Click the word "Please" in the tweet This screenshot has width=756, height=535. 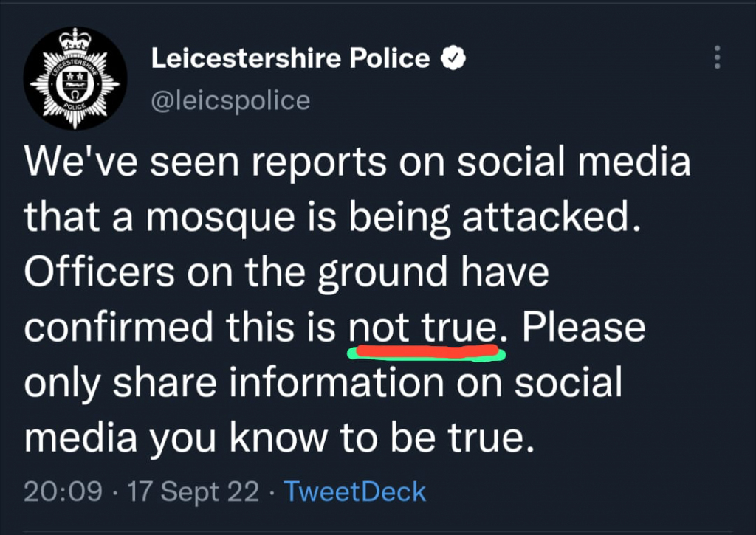pos(584,327)
